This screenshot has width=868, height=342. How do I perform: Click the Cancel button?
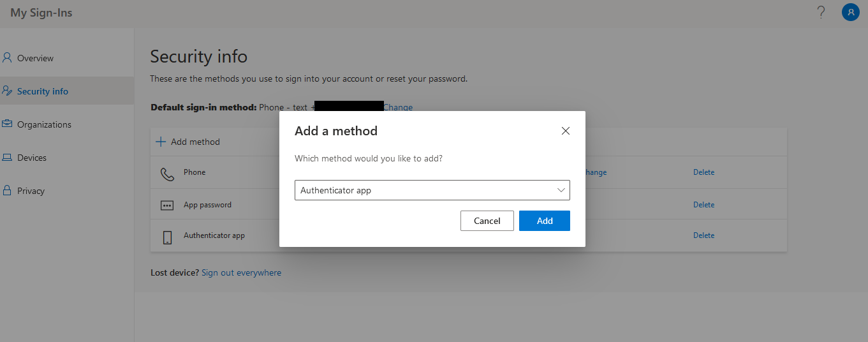(x=487, y=221)
